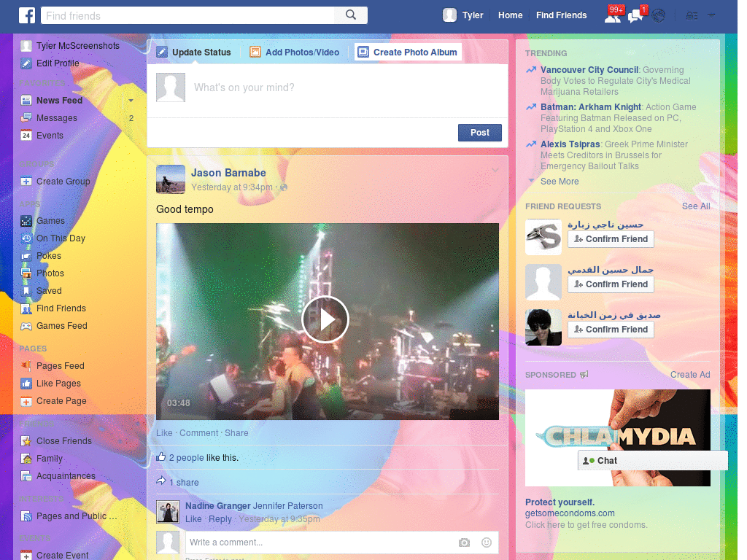The height and width of the screenshot is (560, 747).
Task: Open Batman: Arkham Knight trending topic
Action: pos(591,107)
